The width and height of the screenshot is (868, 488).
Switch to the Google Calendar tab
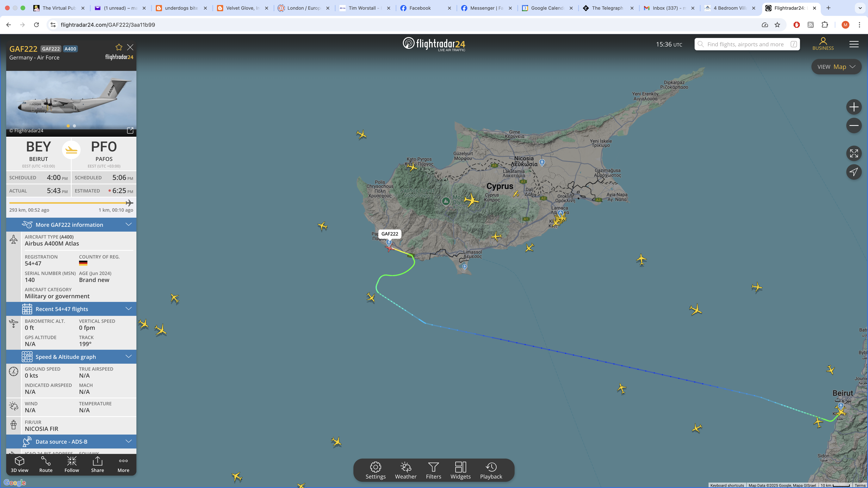pos(548,8)
